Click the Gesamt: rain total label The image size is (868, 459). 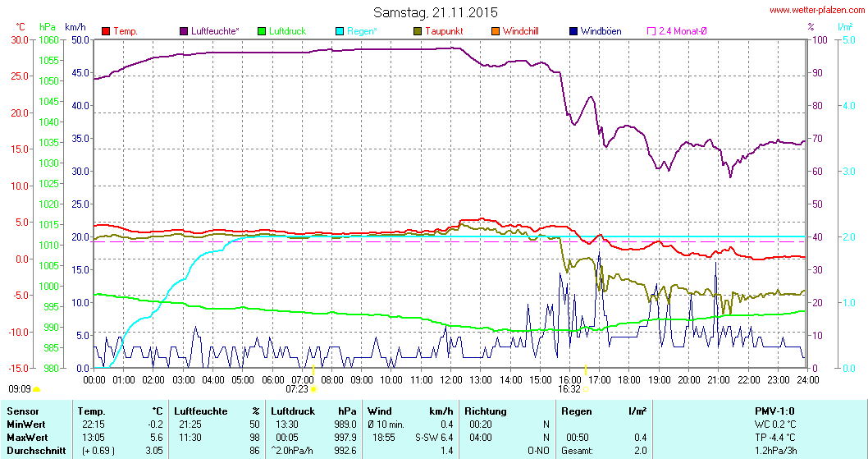pos(577,451)
